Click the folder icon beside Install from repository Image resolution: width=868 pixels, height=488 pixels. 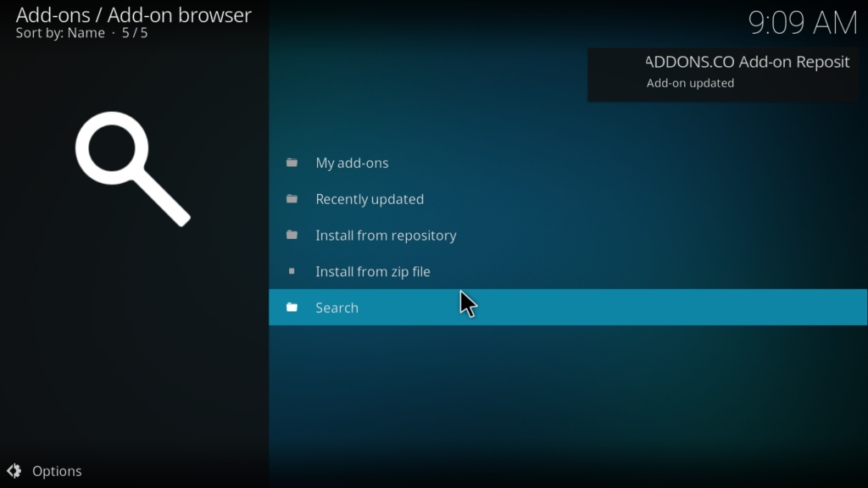[x=292, y=236]
